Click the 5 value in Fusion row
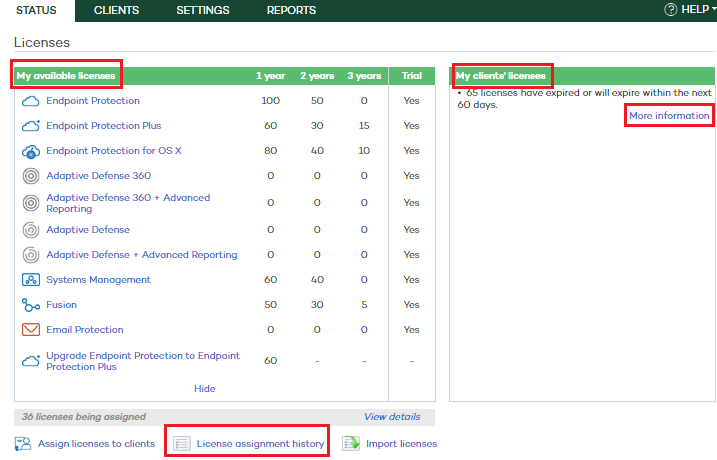This screenshot has height=460, width=717. click(364, 305)
